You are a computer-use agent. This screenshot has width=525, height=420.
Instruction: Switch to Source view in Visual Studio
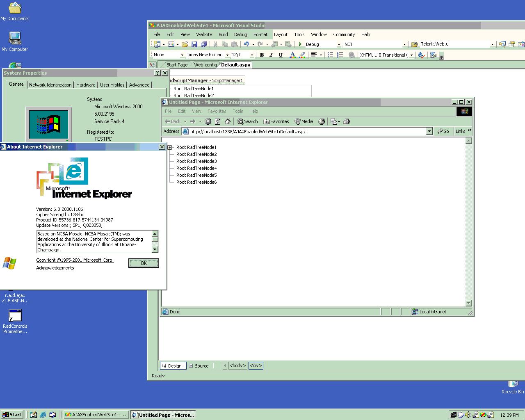(x=199, y=366)
